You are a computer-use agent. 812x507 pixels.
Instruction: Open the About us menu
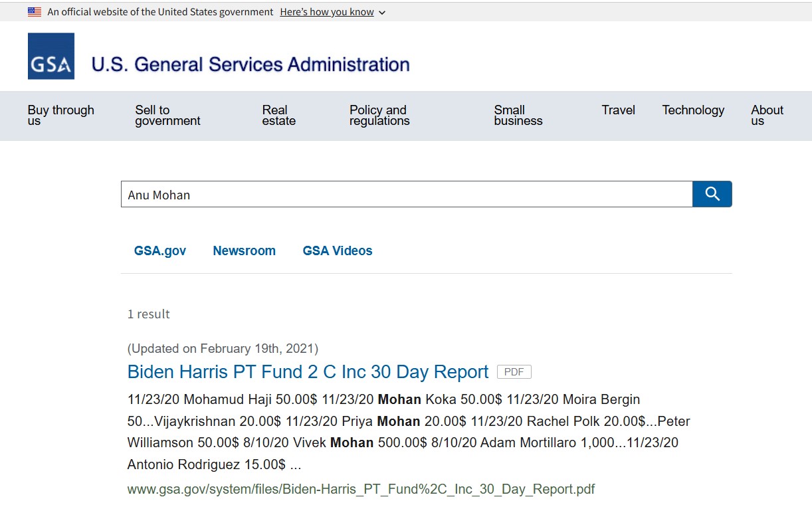coord(767,116)
